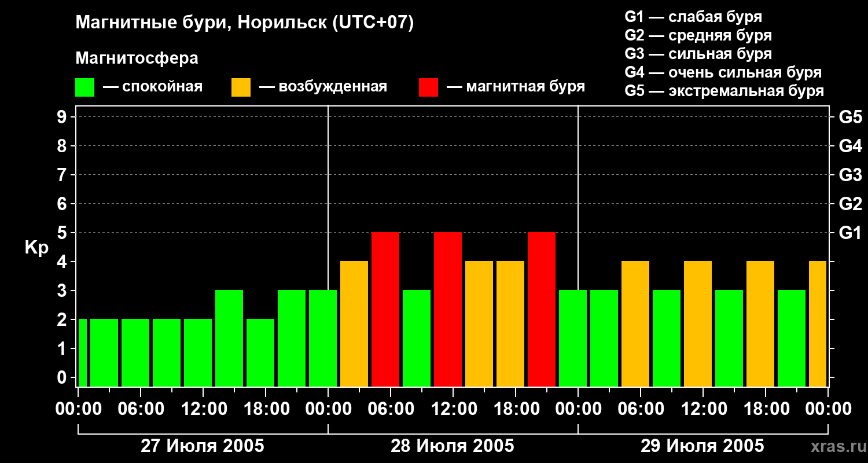Click the 'G2 — средняя буря' legend line
The width and height of the screenshot is (868, 463).
[698, 35]
